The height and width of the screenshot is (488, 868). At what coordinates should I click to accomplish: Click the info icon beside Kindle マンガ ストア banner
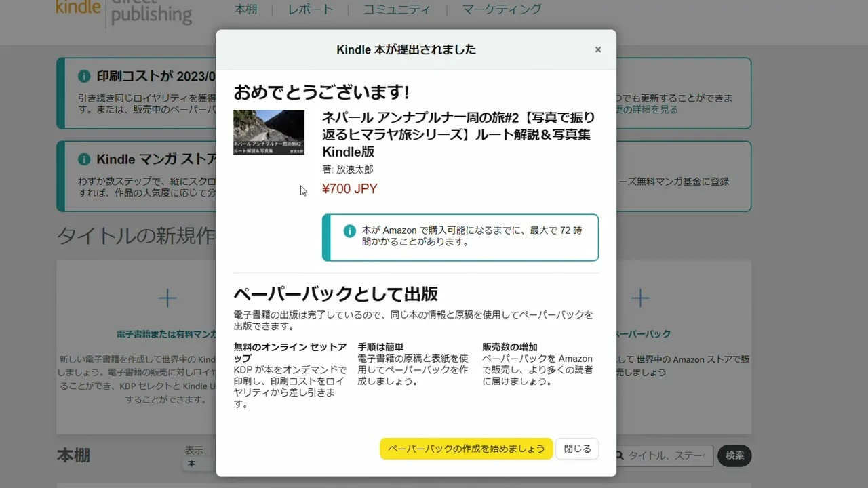pos(84,159)
